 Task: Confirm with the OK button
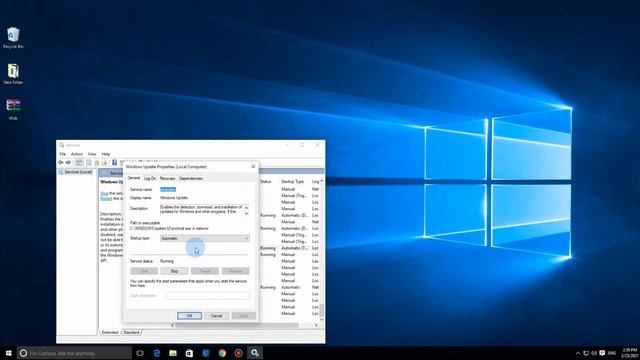point(189,316)
